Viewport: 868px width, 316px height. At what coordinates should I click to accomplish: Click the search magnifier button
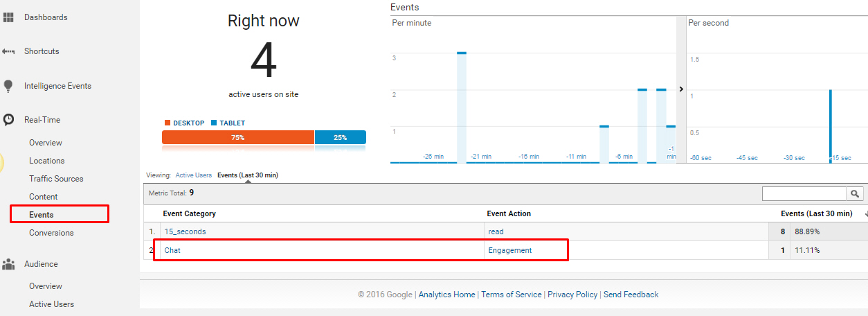[856, 194]
